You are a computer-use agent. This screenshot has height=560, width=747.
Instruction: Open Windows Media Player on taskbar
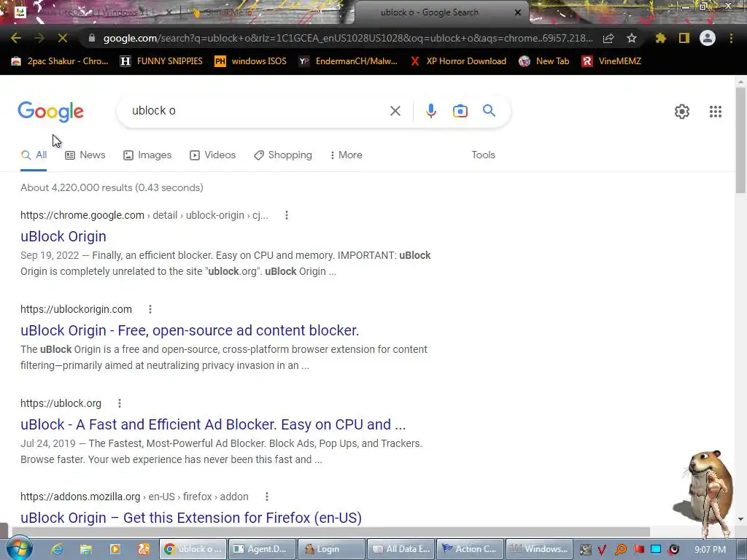tap(115, 549)
